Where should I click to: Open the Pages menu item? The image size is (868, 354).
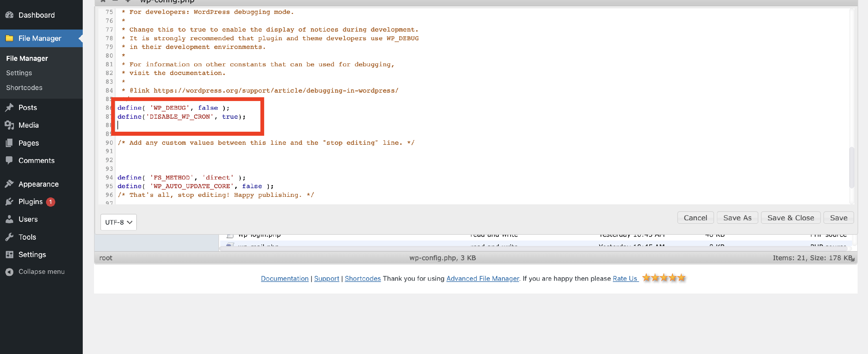click(29, 143)
